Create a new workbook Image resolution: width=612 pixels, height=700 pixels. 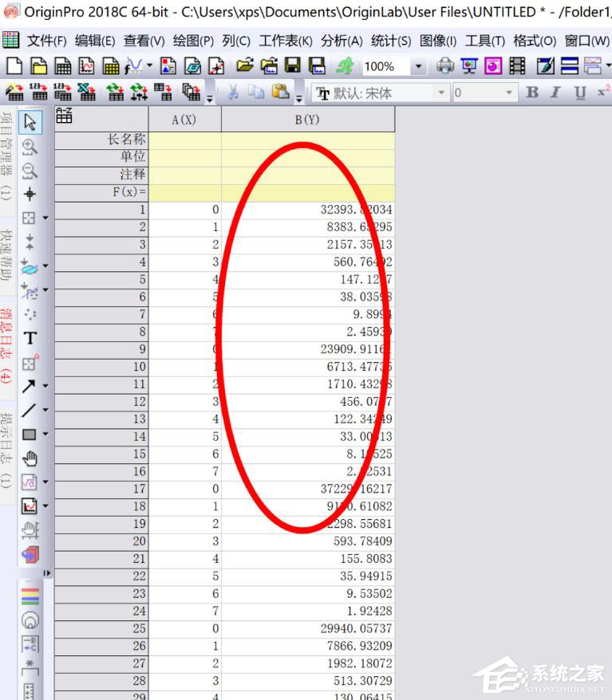[x=62, y=66]
